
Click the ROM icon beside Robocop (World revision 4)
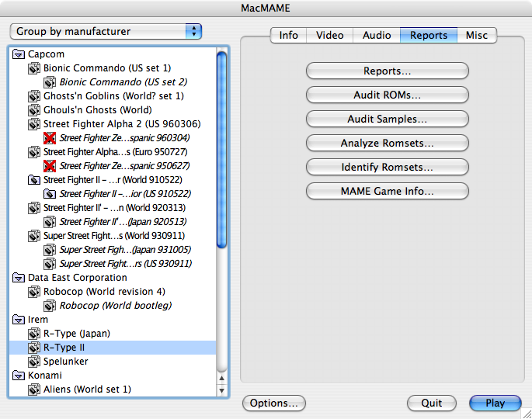[34, 292]
